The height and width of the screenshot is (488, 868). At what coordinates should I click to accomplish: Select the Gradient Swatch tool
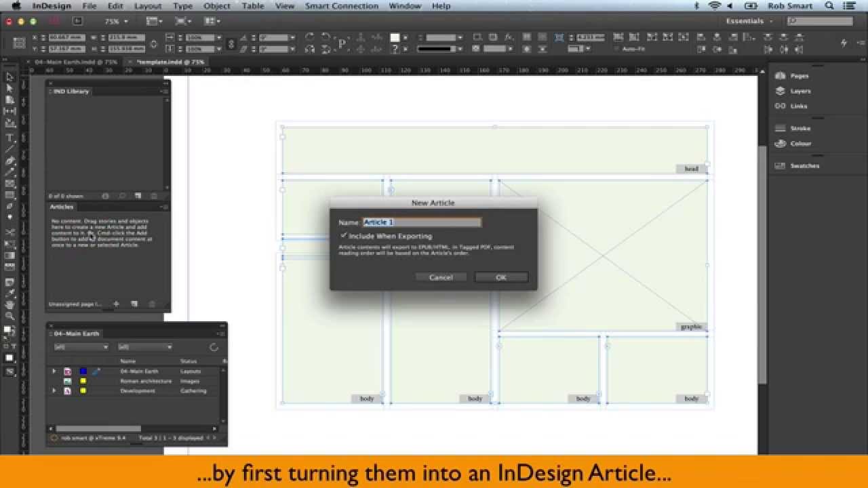[9, 256]
